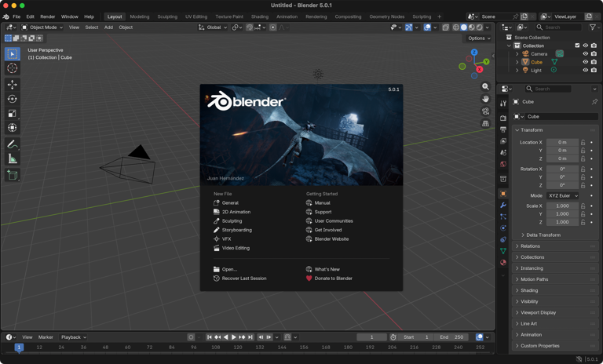Select the Move tool
Viewport: 603px width, 364px height.
(x=13, y=85)
